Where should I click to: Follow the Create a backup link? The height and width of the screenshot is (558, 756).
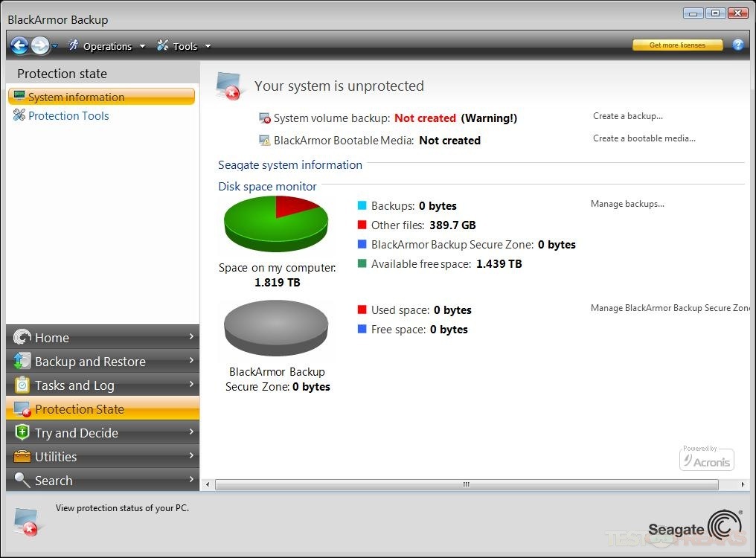point(627,116)
